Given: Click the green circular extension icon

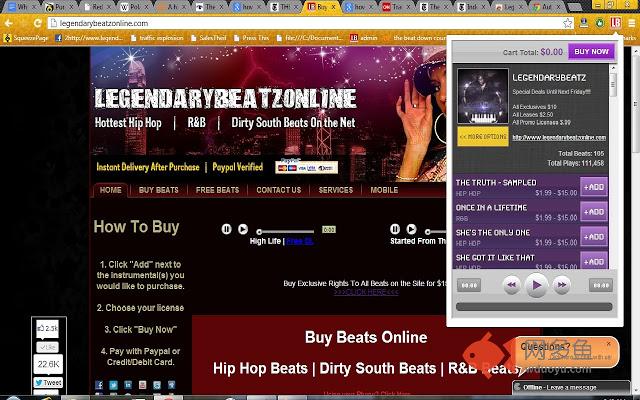Looking at the screenshot, I should point(600,23).
